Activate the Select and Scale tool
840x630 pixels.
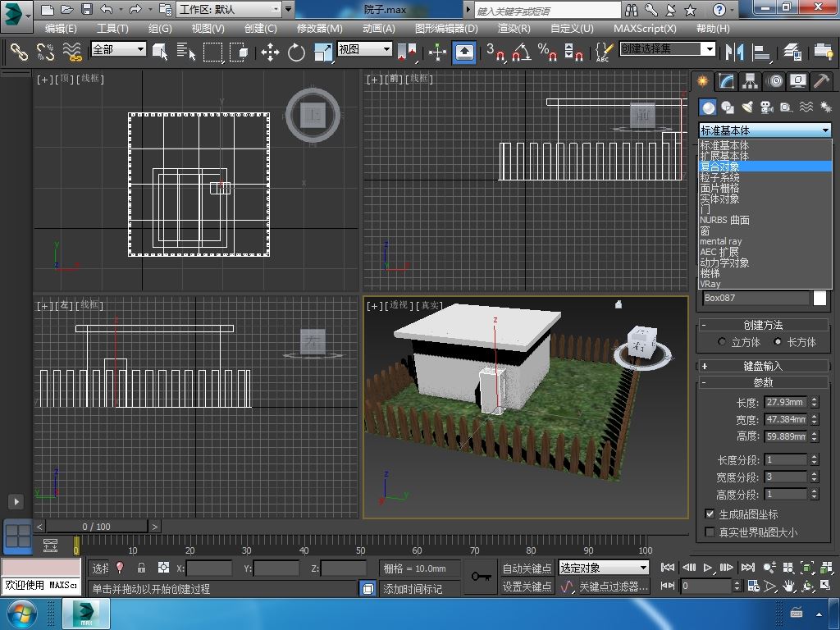pyautogui.click(x=323, y=52)
